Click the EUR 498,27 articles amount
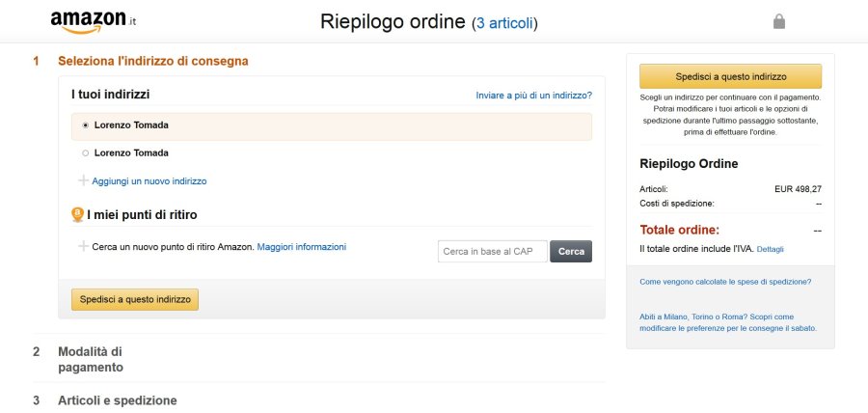Viewport: 868px width, 413px height. [x=799, y=189]
